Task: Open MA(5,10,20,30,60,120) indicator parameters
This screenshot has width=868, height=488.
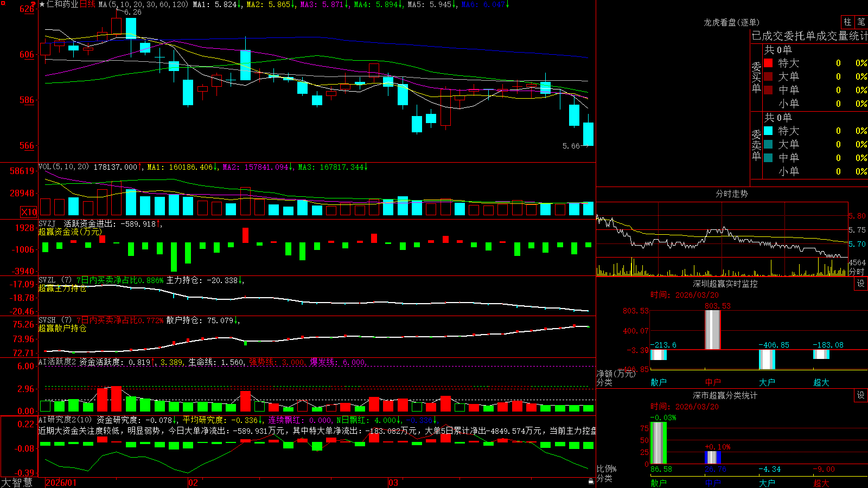Action: [x=144, y=4]
